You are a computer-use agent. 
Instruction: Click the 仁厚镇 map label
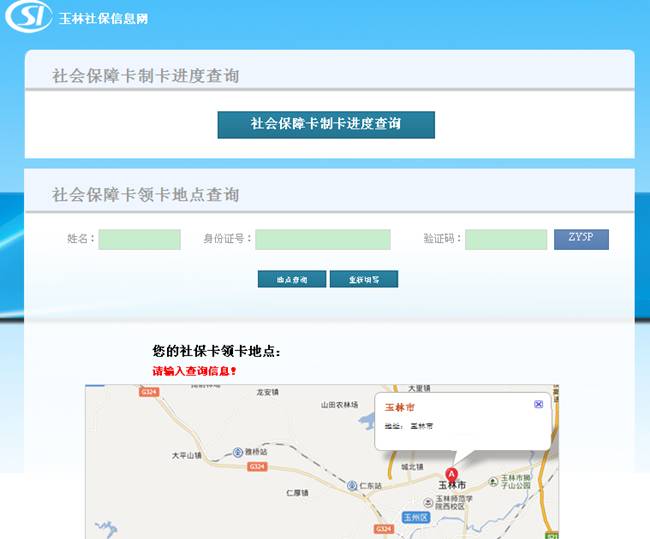click(x=297, y=493)
